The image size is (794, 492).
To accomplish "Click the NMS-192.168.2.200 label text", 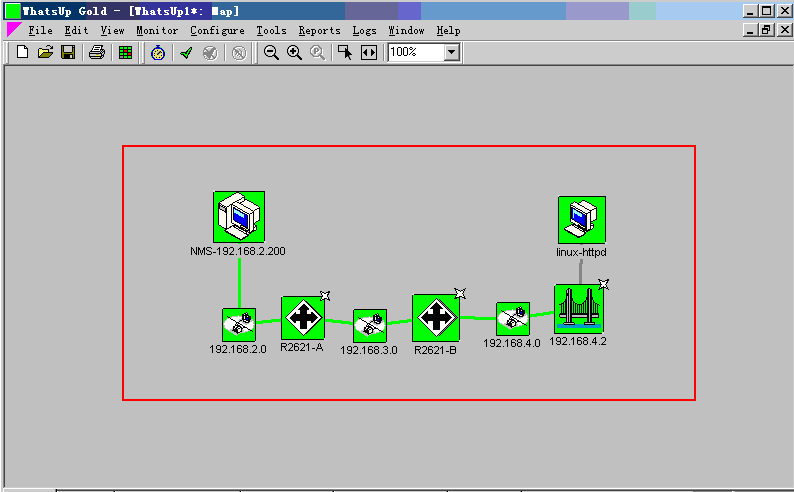I will (x=237, y=251).
